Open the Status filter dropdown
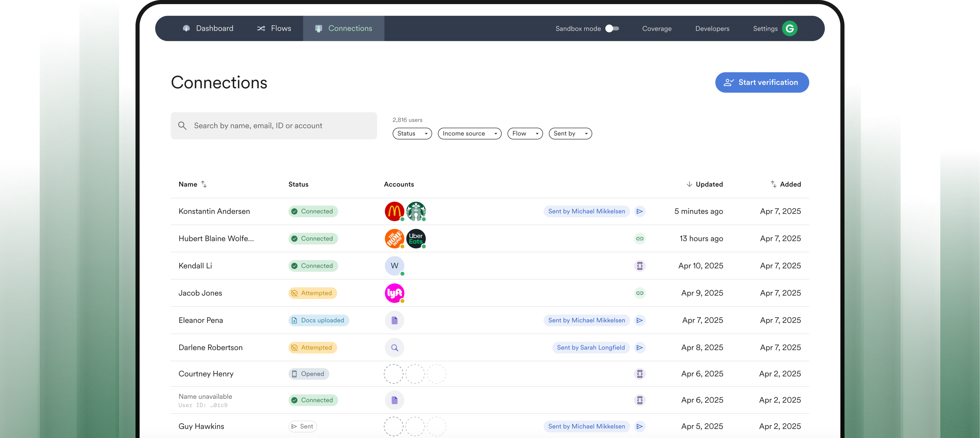The image size is (980, 438). 412,133
